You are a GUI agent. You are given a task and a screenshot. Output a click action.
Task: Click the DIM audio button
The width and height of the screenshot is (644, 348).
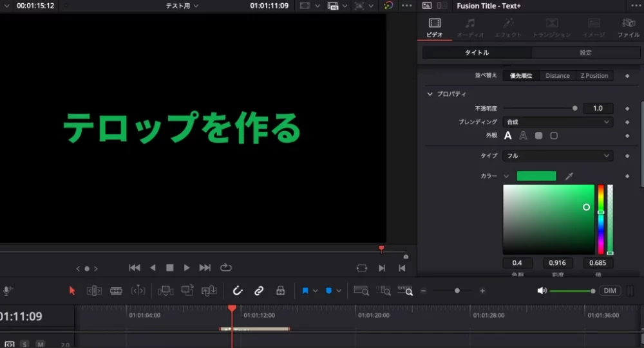(x=610, y=291)
